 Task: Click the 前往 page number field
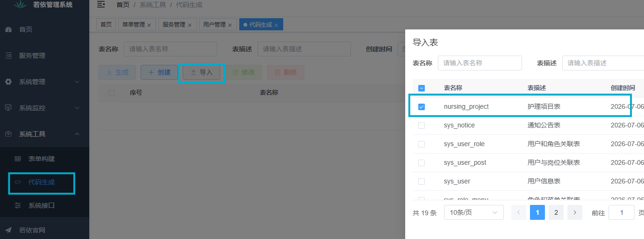(x=622, y=212)
